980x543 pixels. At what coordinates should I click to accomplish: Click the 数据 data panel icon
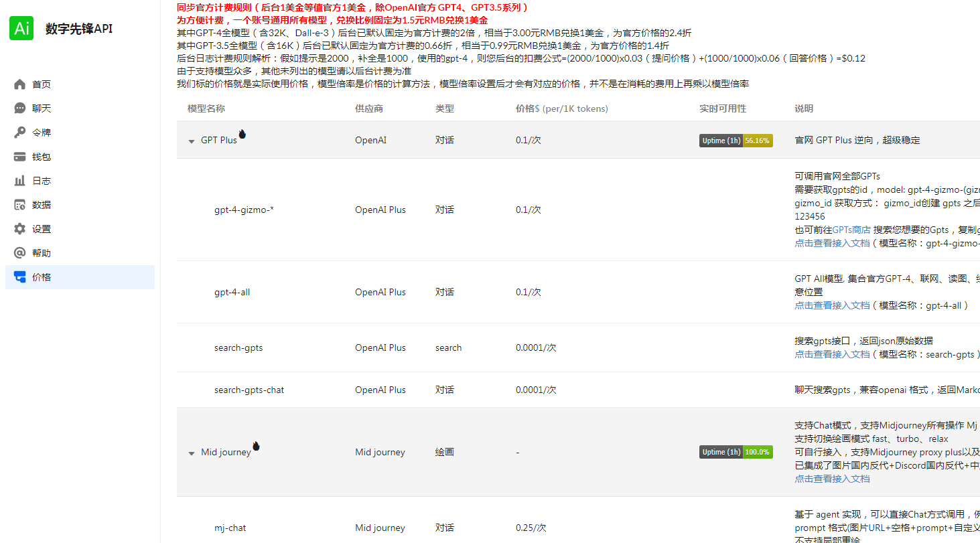[20, 204]
